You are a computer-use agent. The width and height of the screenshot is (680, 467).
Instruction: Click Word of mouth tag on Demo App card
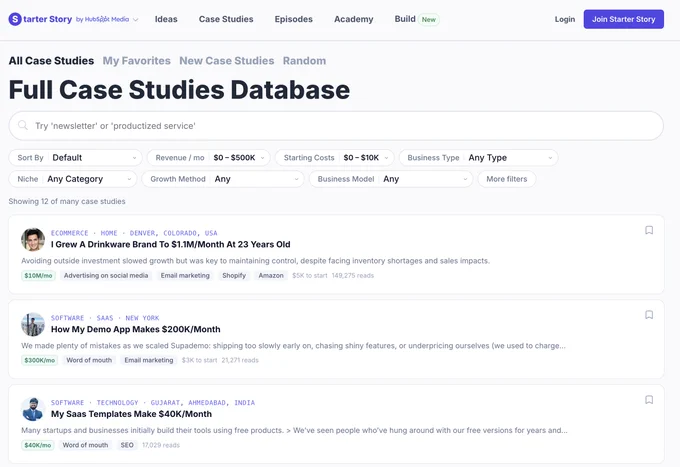[89, 360]
